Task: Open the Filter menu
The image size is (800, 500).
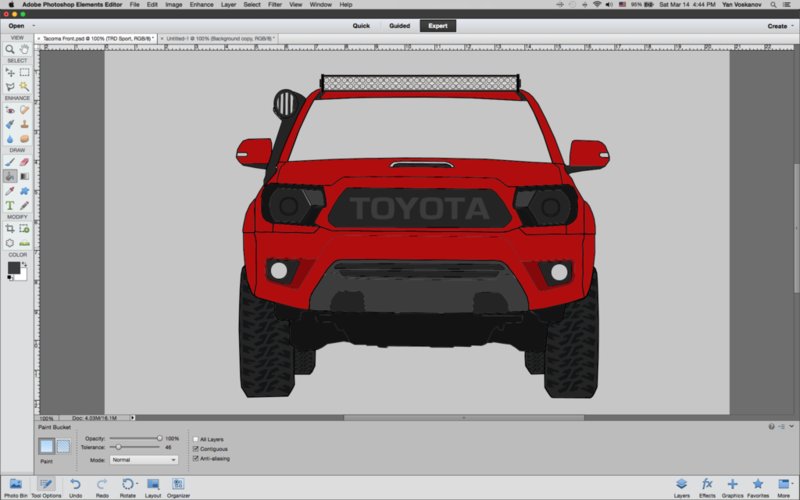Action: 274,5
